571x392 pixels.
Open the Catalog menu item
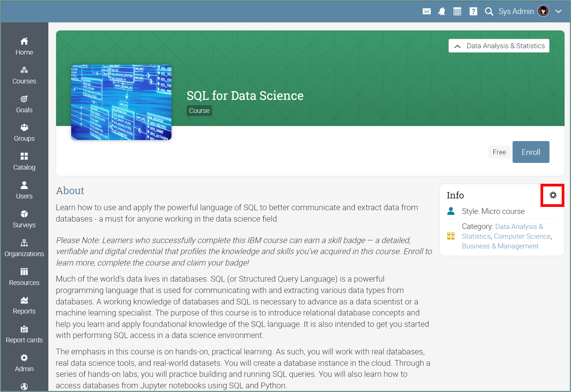24,162
